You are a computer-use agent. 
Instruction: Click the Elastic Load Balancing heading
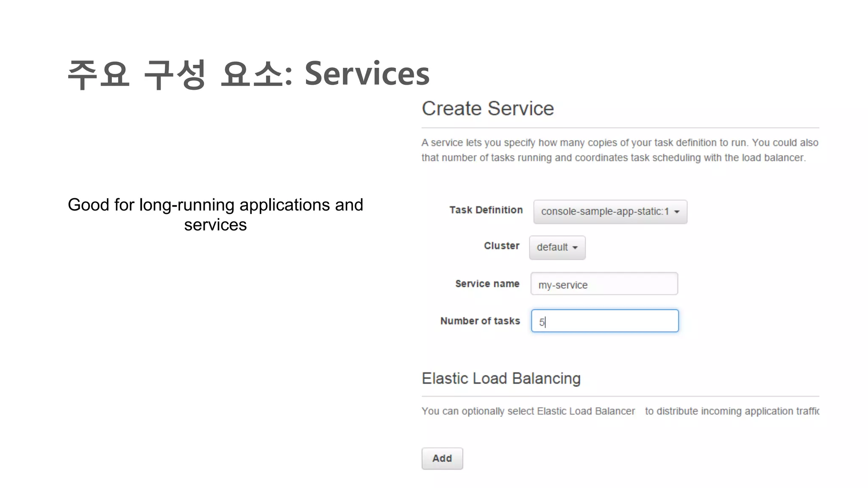[501, 378]
